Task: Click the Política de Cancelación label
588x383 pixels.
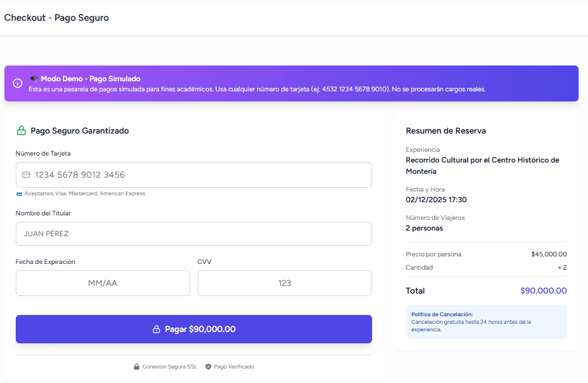Action: (x=442, y=314)
